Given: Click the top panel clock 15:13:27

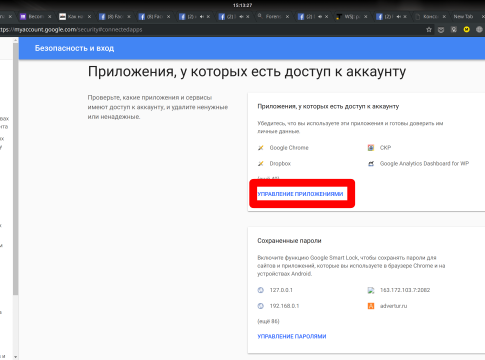Looking at the screenshot, I should tap(242, 5).
